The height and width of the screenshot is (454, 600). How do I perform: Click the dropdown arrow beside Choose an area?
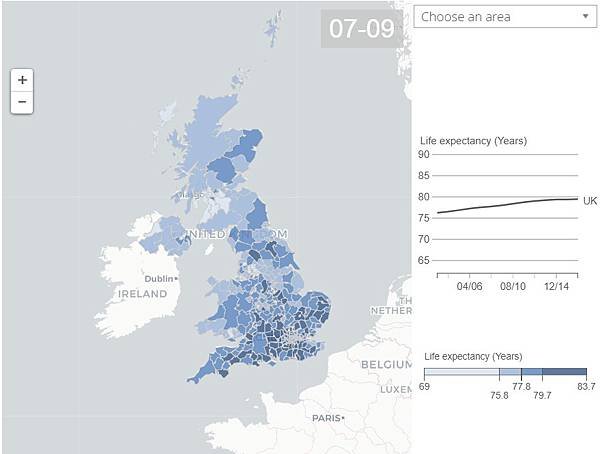coord(585,16)
